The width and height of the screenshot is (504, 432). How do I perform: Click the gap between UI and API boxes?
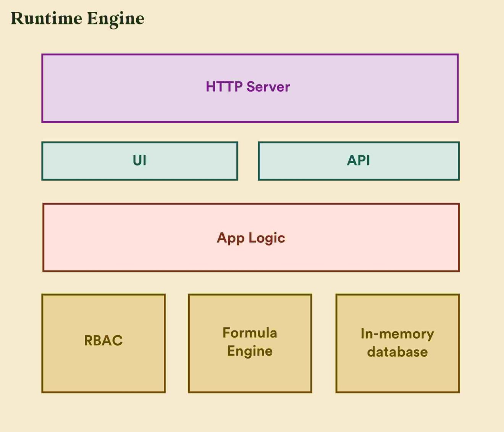248,160
